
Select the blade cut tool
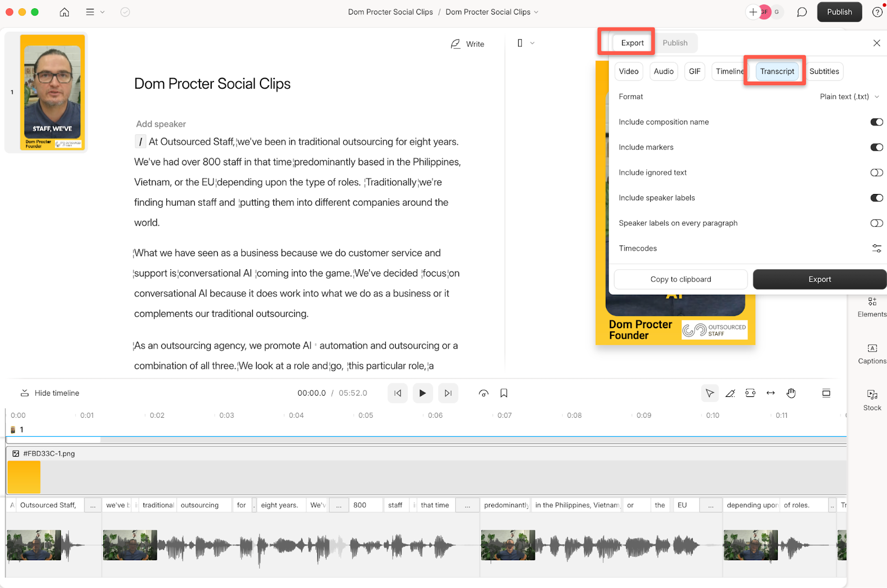(730, 393)
